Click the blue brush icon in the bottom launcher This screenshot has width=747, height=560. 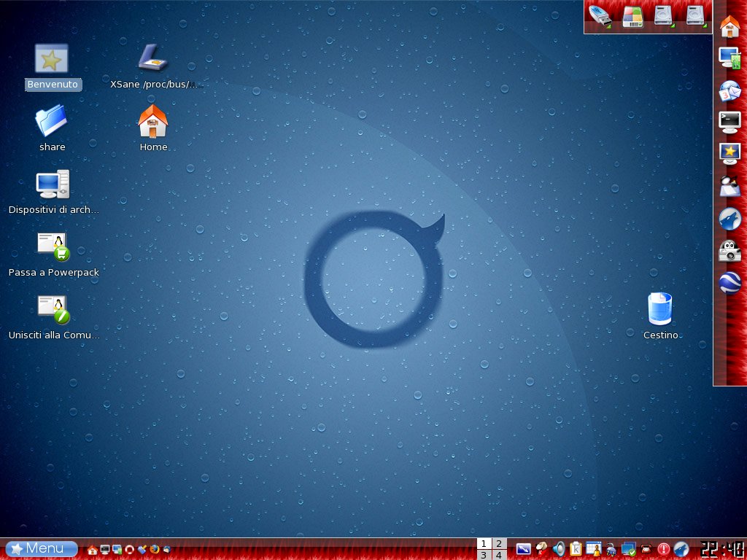click(x=142, y=550)
